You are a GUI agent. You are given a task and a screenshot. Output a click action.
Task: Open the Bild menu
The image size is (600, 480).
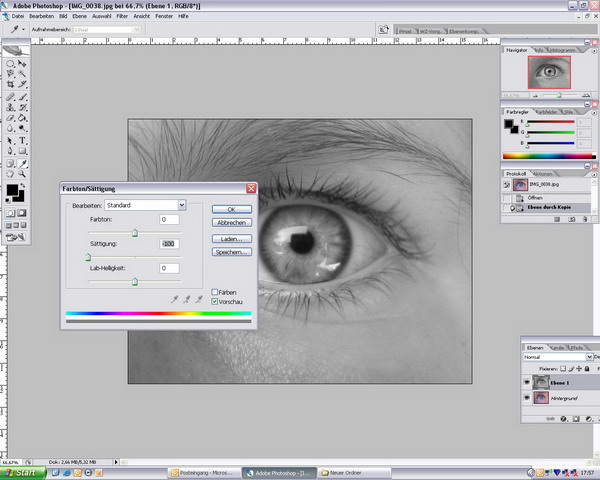[x=63, y=16]
